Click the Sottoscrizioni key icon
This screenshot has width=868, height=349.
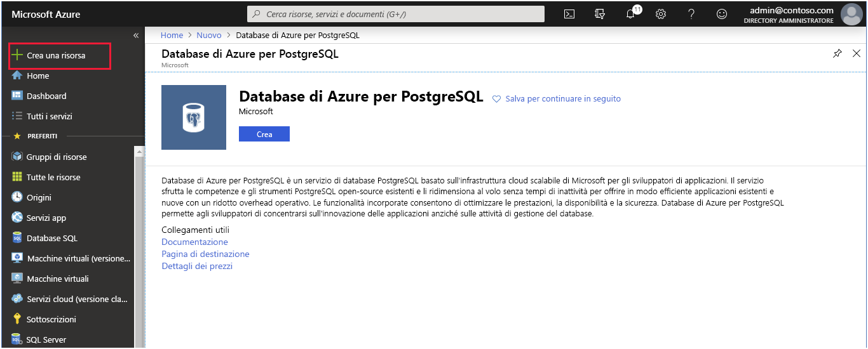[17, 319]
